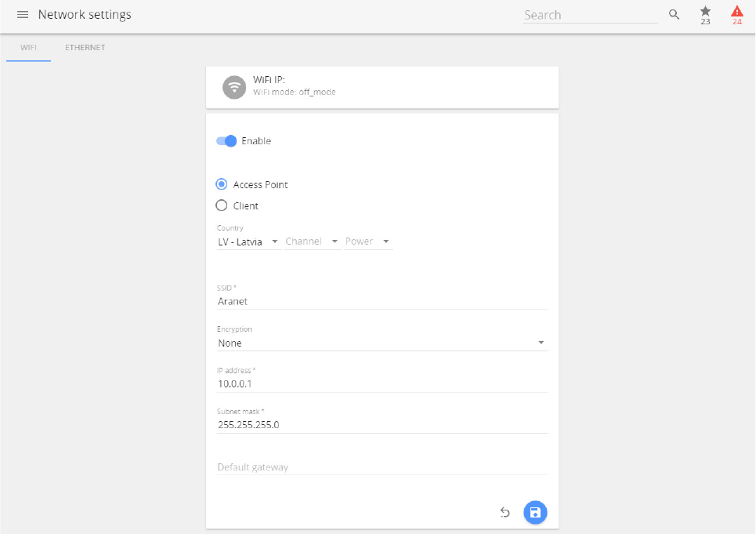Open the Country dropdown showing LV - Latvia
This screenshot has width=756, height=534.
248,242
